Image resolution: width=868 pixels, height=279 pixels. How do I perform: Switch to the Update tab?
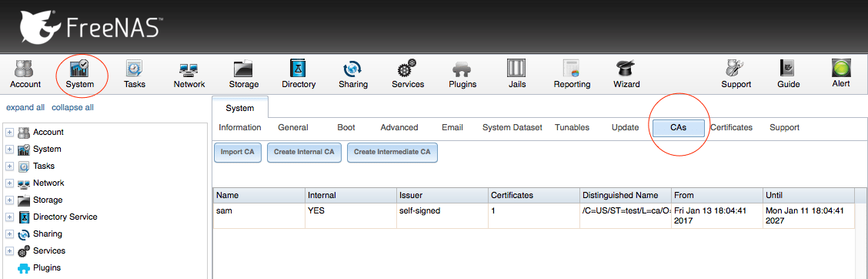(625, 128)
